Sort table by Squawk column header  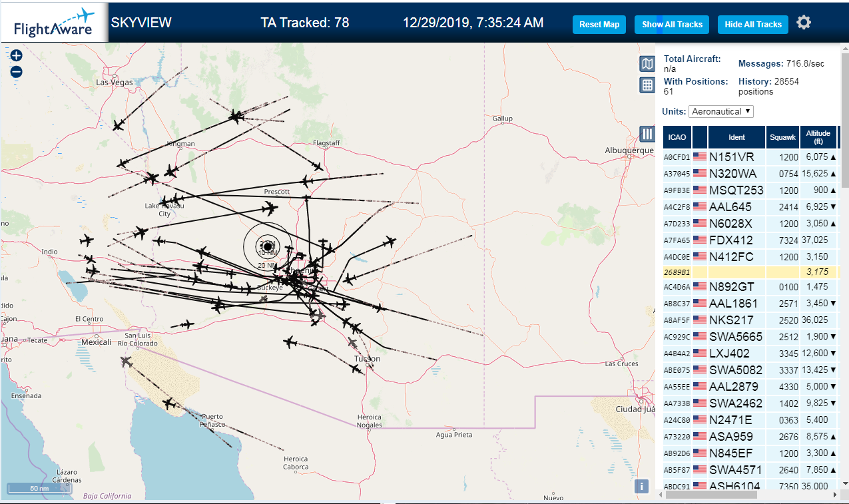coord(782,137)
